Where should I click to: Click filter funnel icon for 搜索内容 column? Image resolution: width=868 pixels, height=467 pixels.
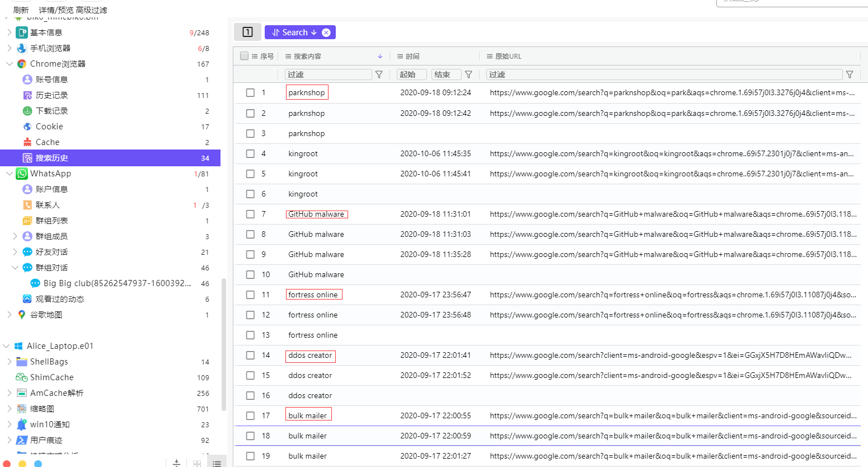click(379, 74)
